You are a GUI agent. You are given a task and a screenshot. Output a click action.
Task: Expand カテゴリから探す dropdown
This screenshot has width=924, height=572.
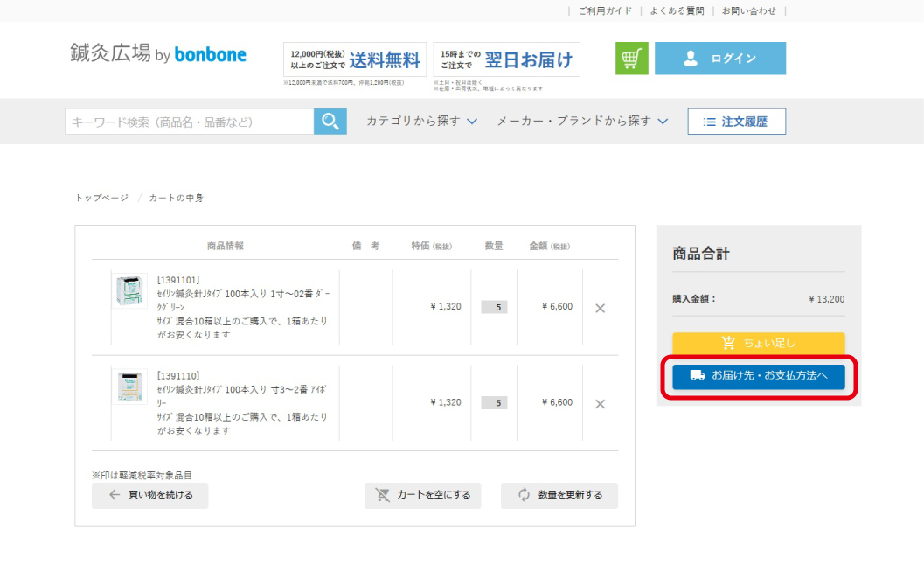(x=421, y=122)
